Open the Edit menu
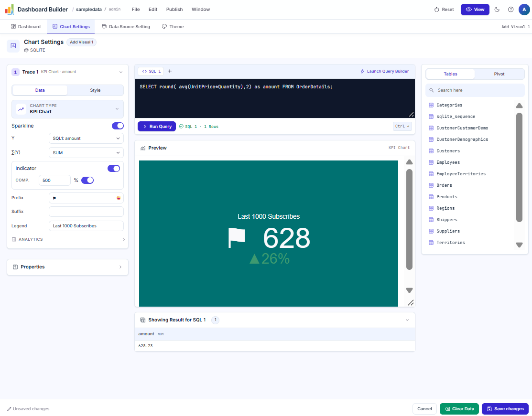Viewport: 532px width, 416px height. [x=153, y=10]
